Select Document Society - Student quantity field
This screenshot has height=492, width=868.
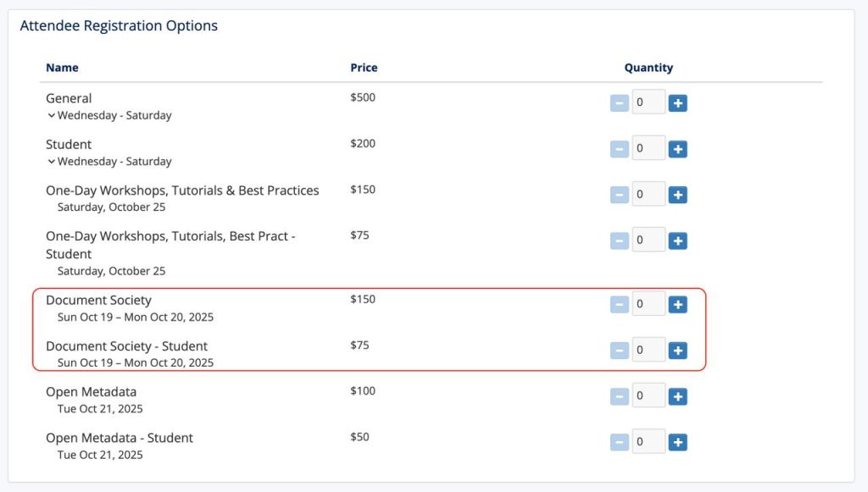coord(648,350)
